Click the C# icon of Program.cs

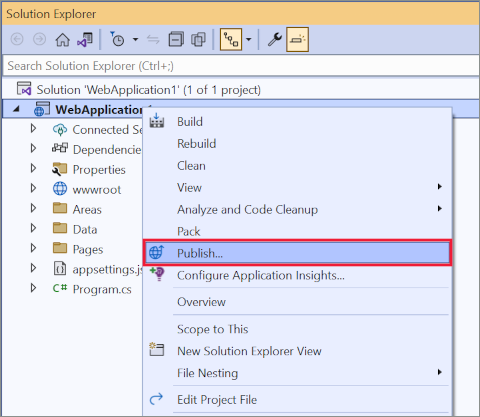(60, 288)
